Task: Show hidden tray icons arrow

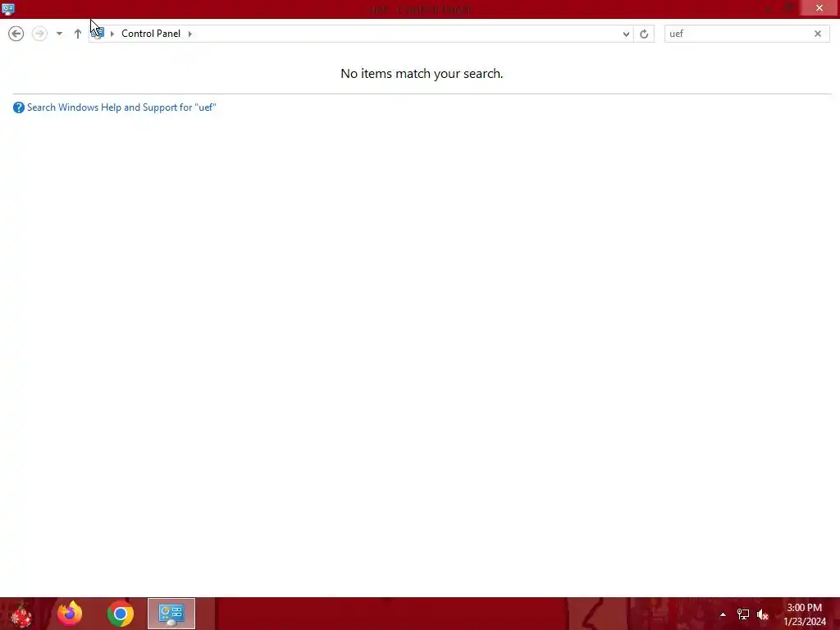Action: pos(723,614)
